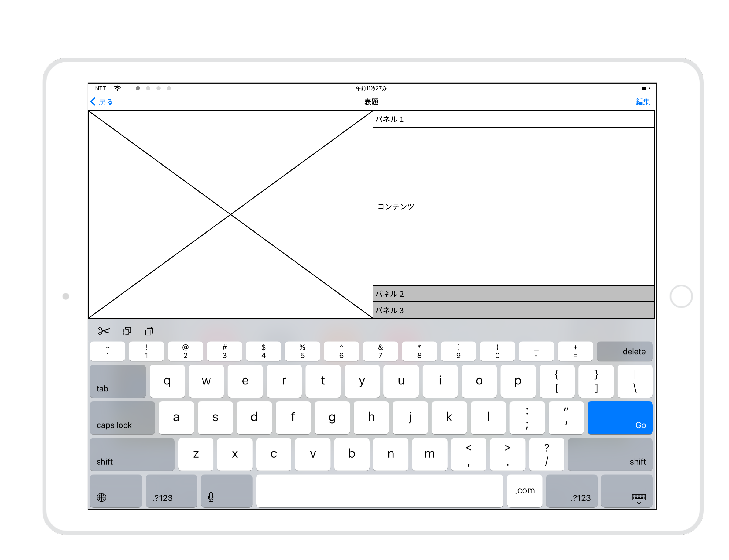Screen dimensions: 729x560
Task: Tap the crossed image placeholder
Action: pos(230,214)
